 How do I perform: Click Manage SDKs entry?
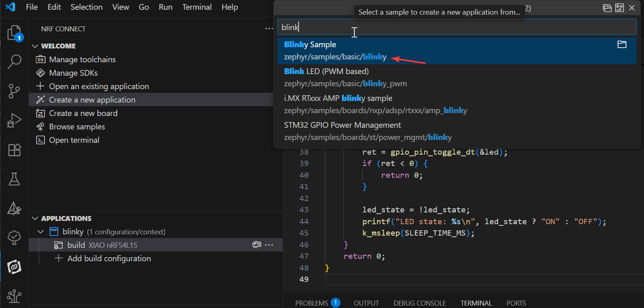(73, 73)
